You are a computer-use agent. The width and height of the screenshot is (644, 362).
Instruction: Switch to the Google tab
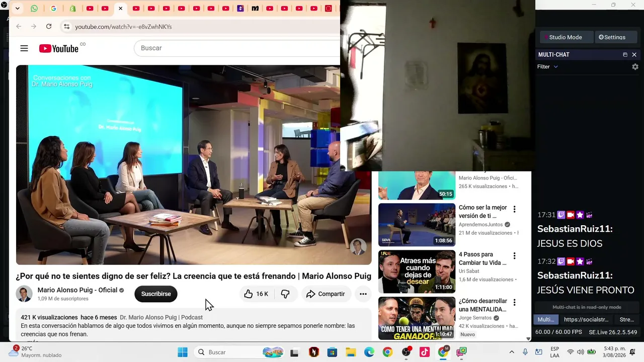(53, 9)
